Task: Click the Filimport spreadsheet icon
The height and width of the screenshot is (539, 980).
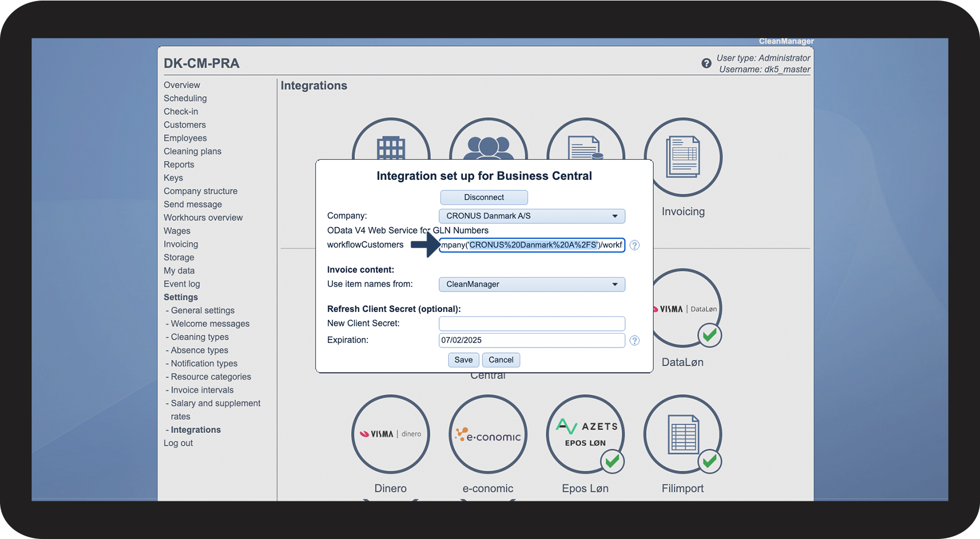Action: [683, 434]
